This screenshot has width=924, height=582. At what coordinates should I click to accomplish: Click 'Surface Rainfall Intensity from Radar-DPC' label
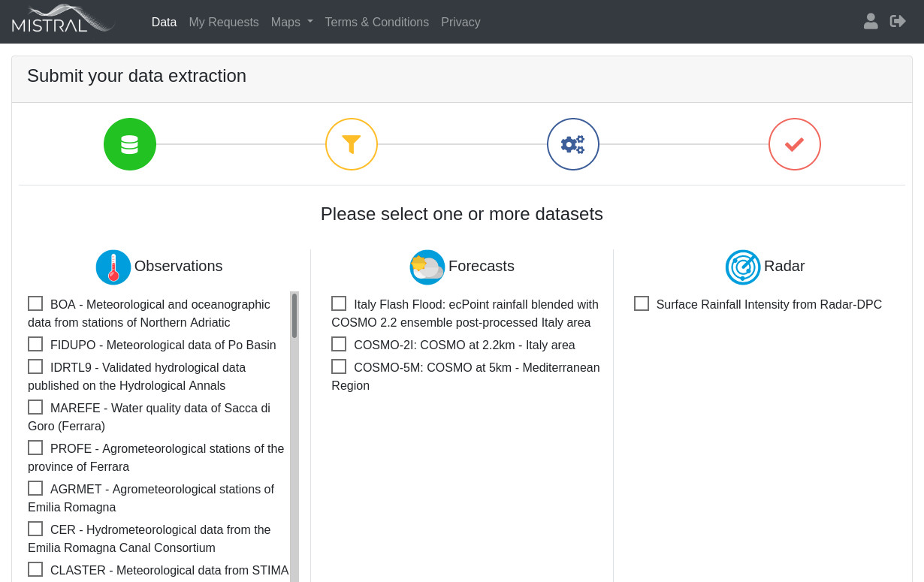pyautogui.click(x=769, y=305)
